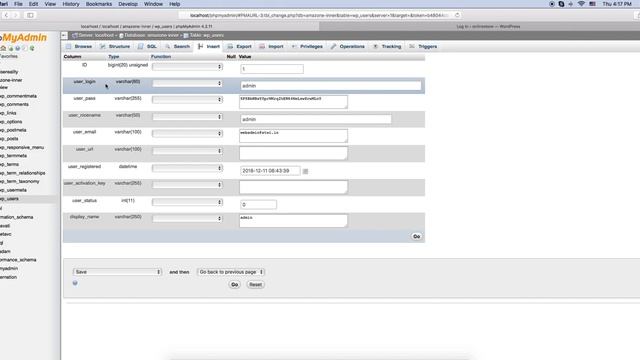Viewport: 640px width, 360px height.
Task: Click the user_email value textarea
Action: pos(293,136)
